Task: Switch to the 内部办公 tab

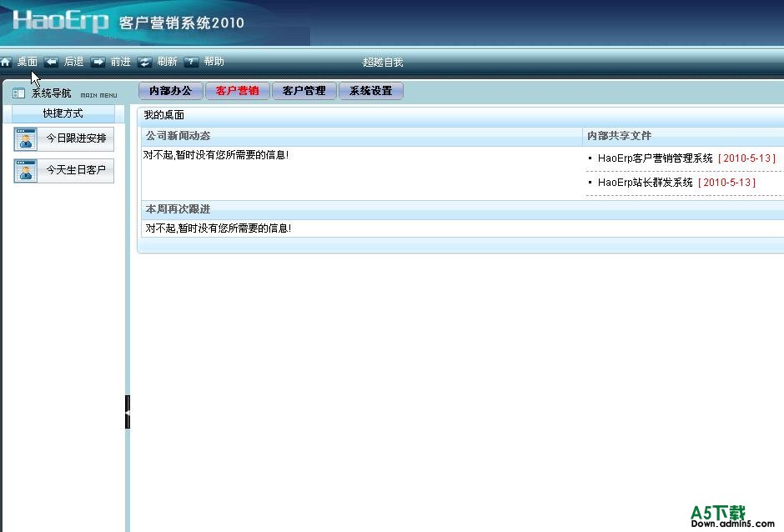Action: click(x=170, y=91)
